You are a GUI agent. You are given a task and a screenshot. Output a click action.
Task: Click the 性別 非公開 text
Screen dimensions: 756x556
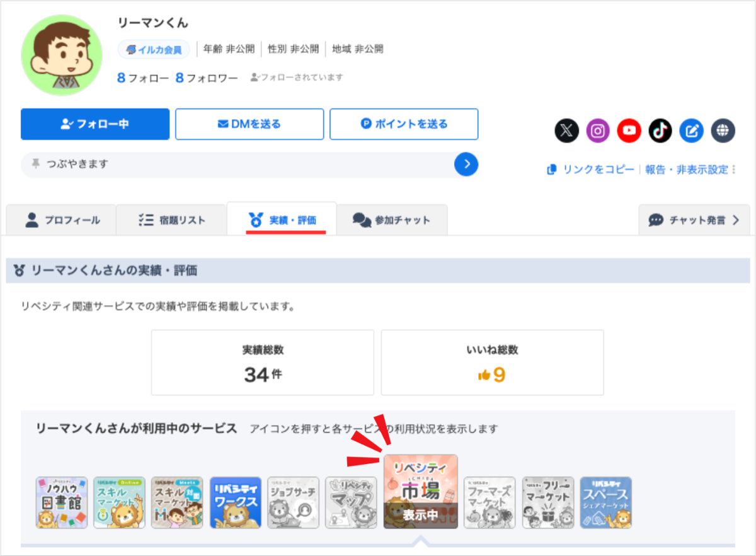point(294,49)
